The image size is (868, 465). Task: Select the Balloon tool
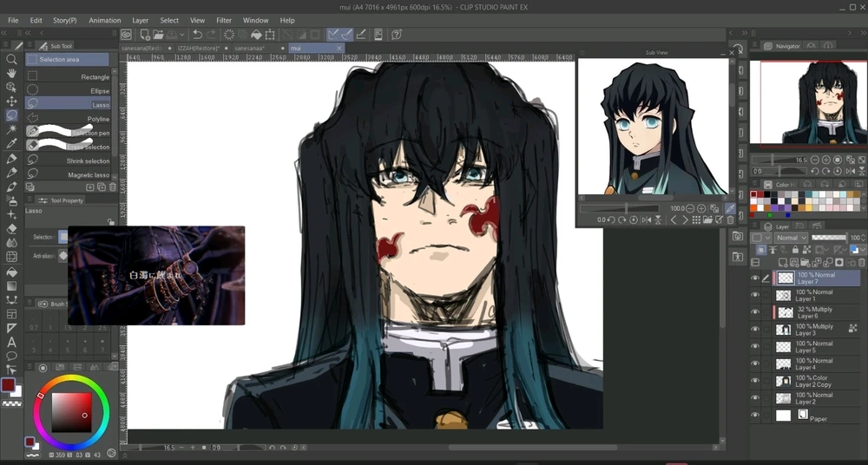[x=11, y=356]
